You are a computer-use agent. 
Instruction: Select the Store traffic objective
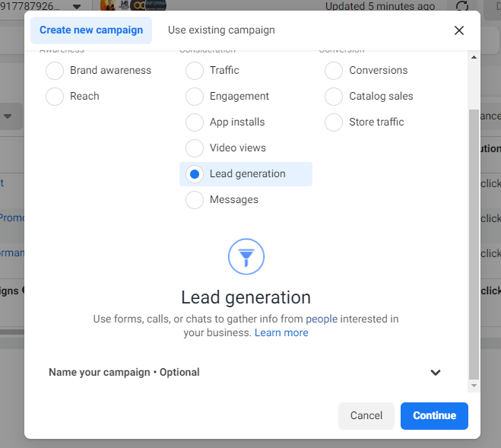tap(334, 122)
